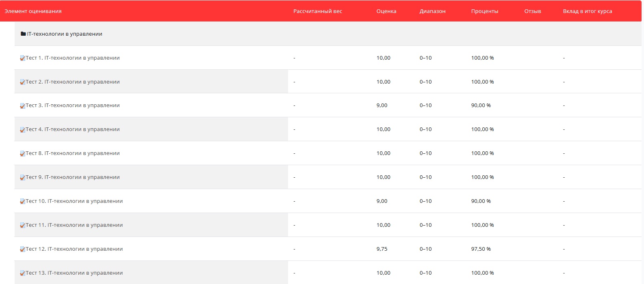644x284 pixels.
Task: Click the quiz icon next to Тест 3
Action: (x=23, y=106)
